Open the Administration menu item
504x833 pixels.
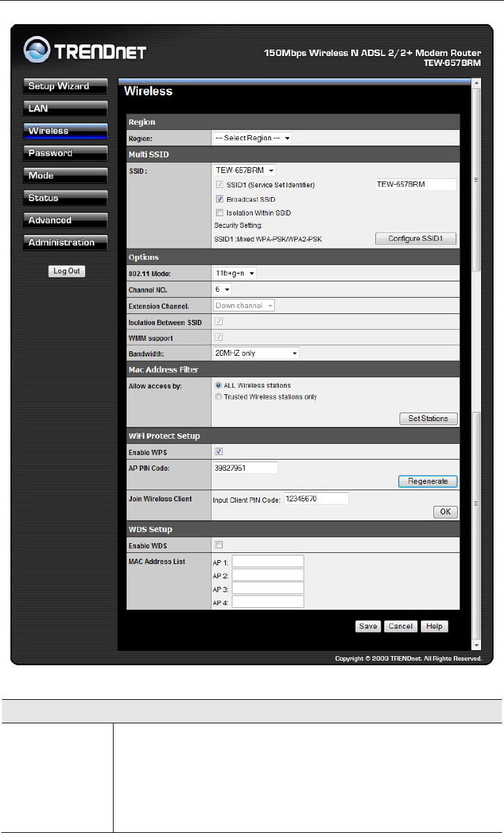tap(65, 243)
